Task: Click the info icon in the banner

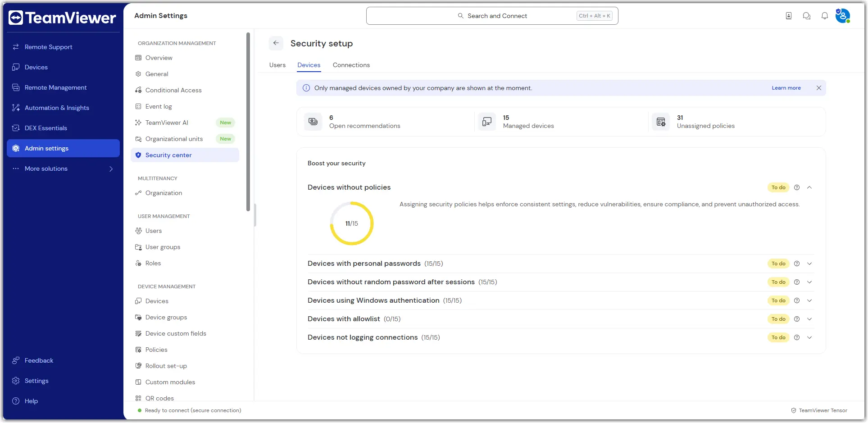Action: [x=306, y=88]
